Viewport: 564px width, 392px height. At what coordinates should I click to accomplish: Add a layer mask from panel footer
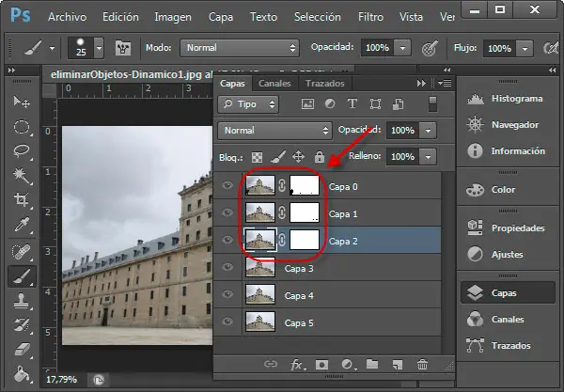pyautogui.click(x=321, y=364)
